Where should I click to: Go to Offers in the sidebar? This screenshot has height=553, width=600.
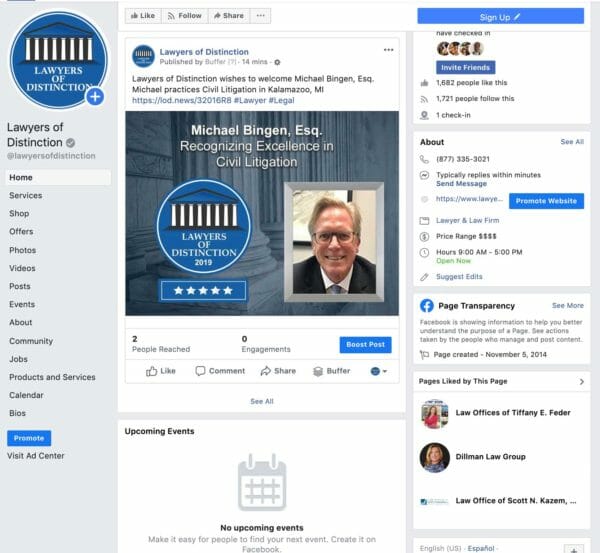[x=21, y=232]
